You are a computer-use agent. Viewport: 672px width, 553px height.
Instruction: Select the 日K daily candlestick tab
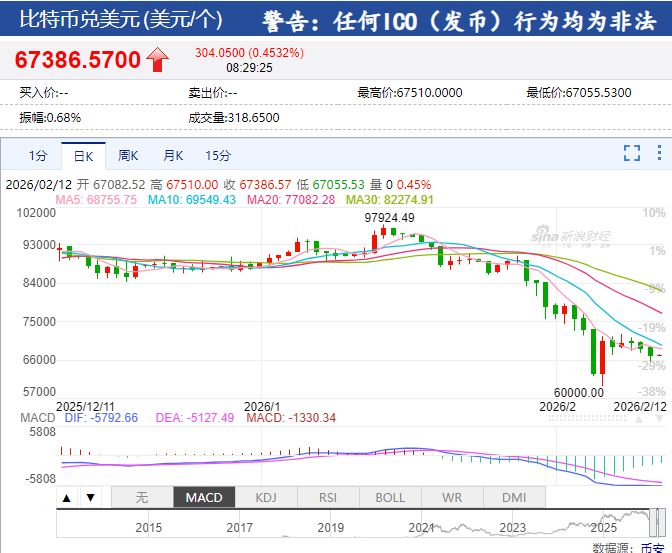(83, 156)
